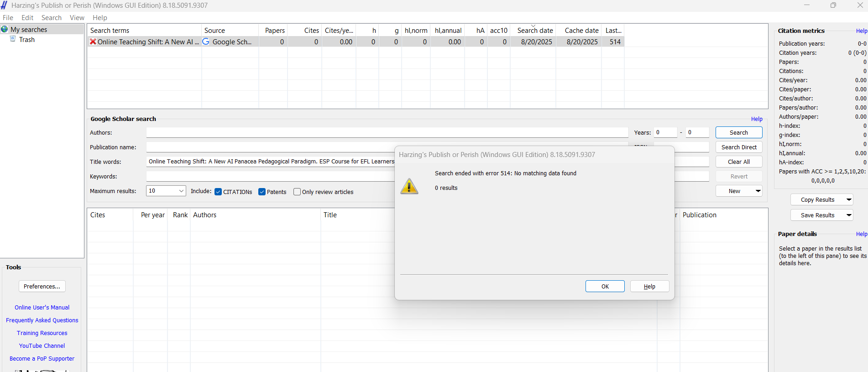Click the ending Years input field
This screenshot has height=372, width=868.
697,132
